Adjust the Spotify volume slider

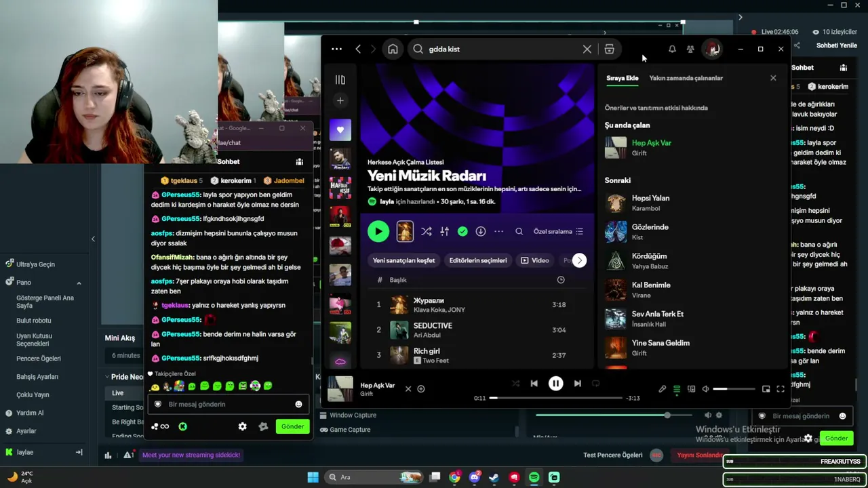(733, 389)
